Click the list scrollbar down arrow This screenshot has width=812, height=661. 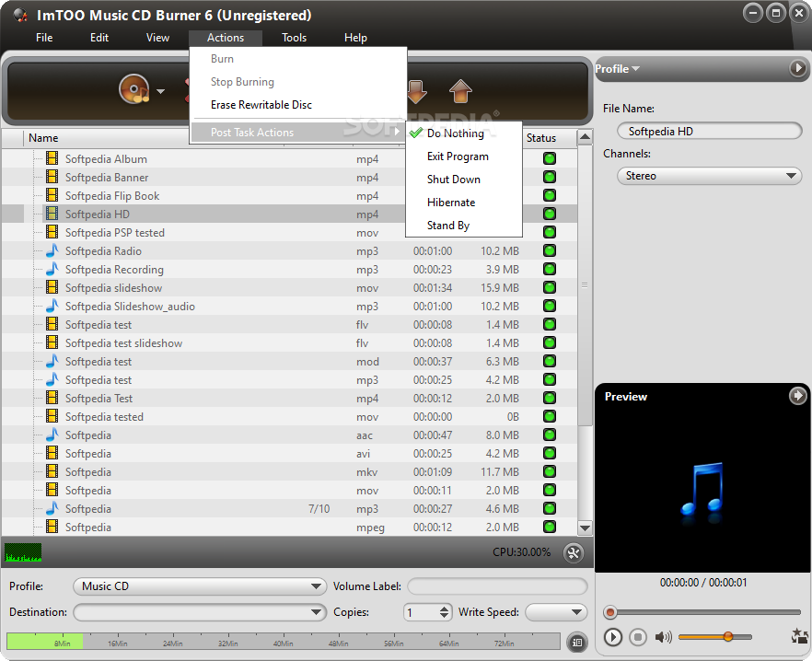(585, 528)
